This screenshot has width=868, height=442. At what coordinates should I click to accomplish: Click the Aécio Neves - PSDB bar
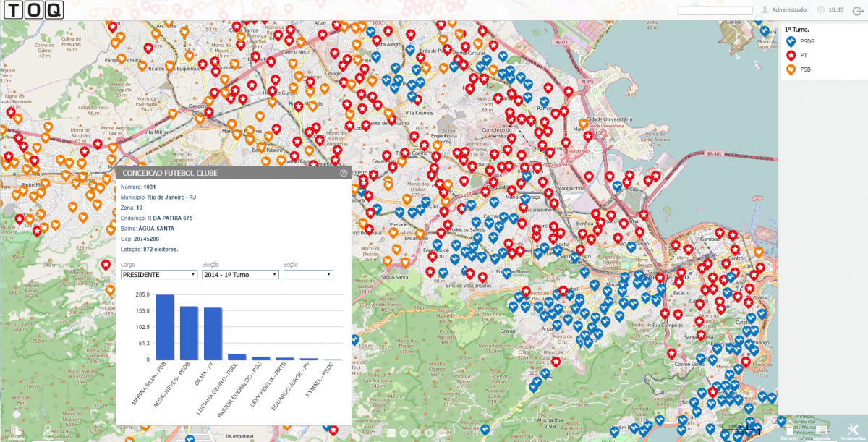click(x=189, y=333)
